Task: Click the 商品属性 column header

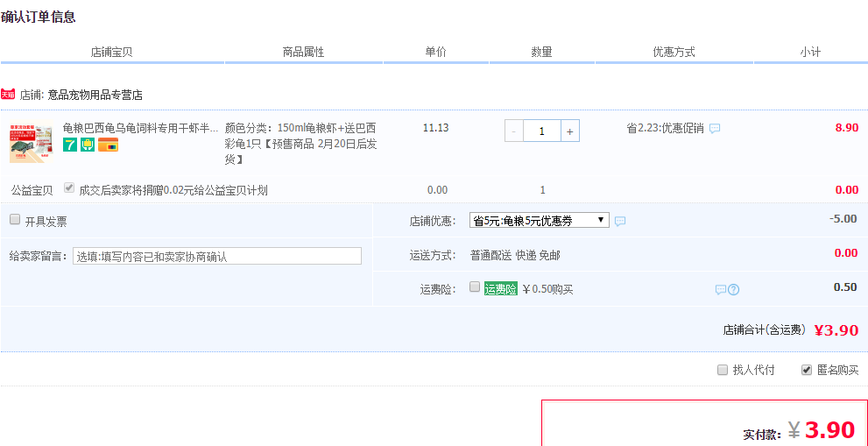Action: pos(303,53)
